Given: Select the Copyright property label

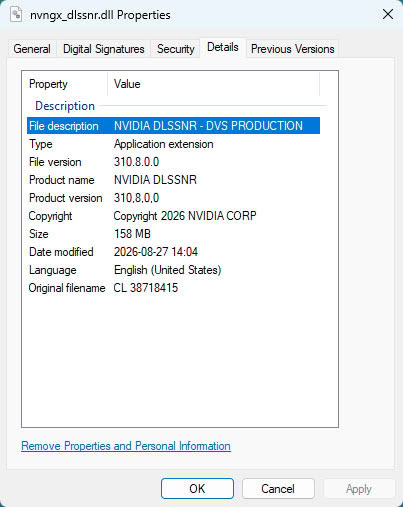Looking at the screenshot, I should [x=50, y=216].
